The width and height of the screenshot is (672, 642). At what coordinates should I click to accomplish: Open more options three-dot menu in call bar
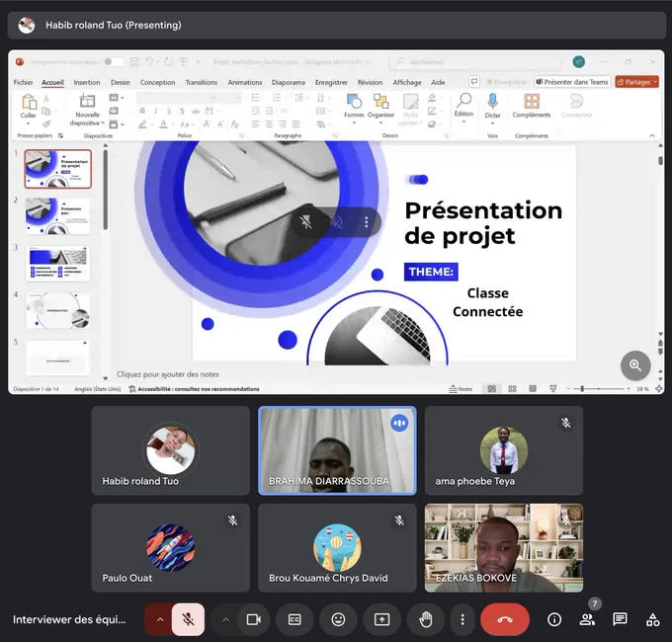coord(462,619)
